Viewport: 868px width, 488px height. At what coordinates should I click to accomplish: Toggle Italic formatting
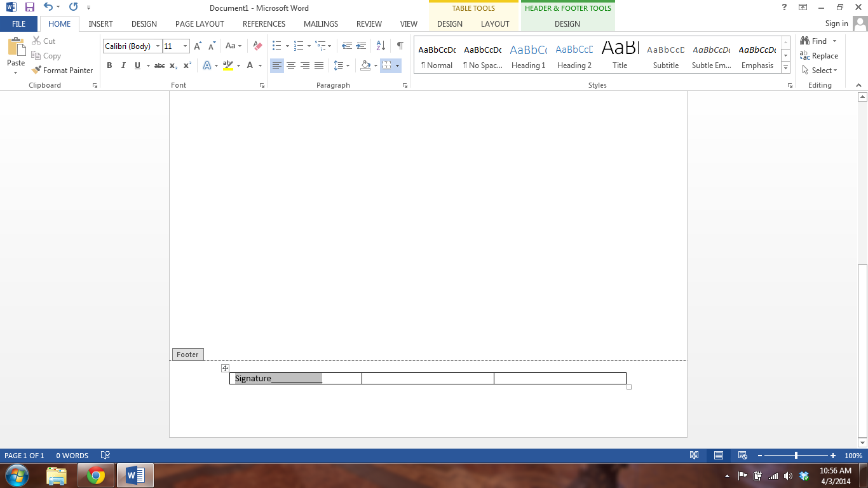123,65
